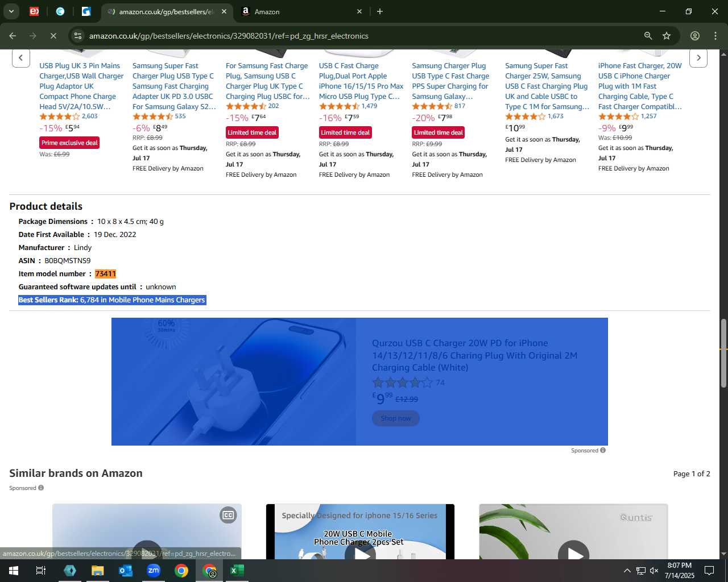Open For Samsung Fast Charge Plug product link
728x582 pixels.
click(x=267, y=81)
